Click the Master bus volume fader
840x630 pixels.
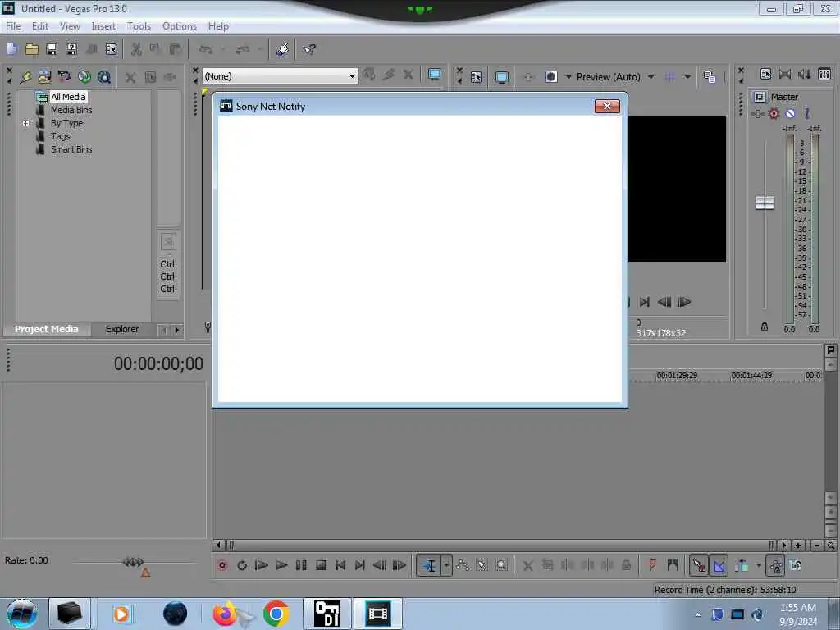(765, 203)
